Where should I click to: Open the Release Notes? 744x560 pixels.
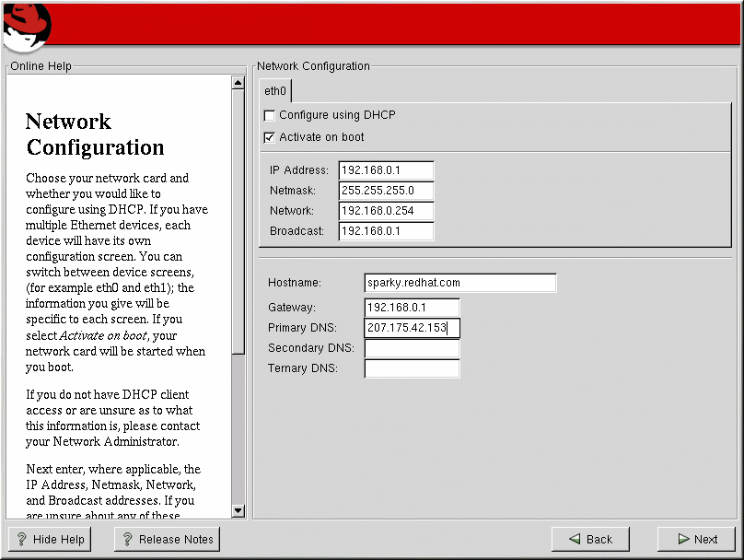pyautogui.click(x=167, y=539)
